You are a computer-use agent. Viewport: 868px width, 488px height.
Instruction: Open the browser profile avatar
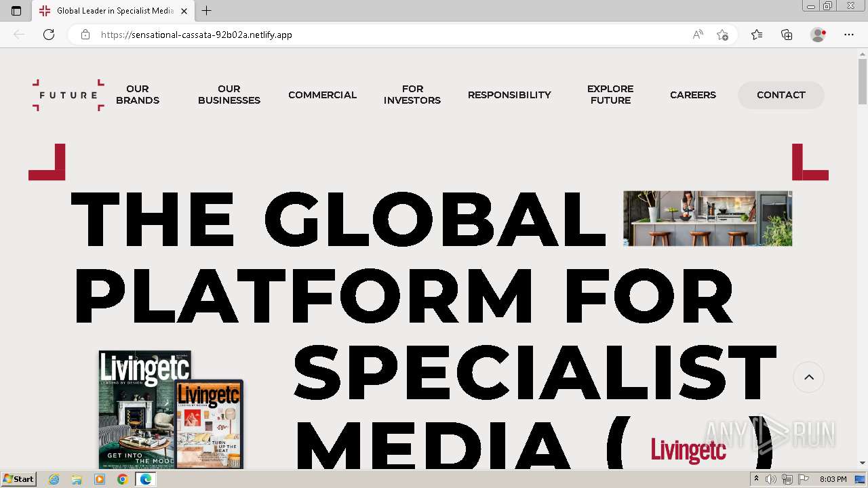pos(818,35)
